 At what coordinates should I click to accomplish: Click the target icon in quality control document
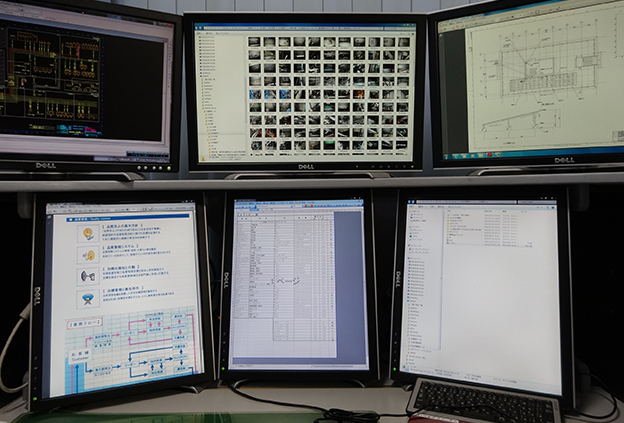coord(88,233)
